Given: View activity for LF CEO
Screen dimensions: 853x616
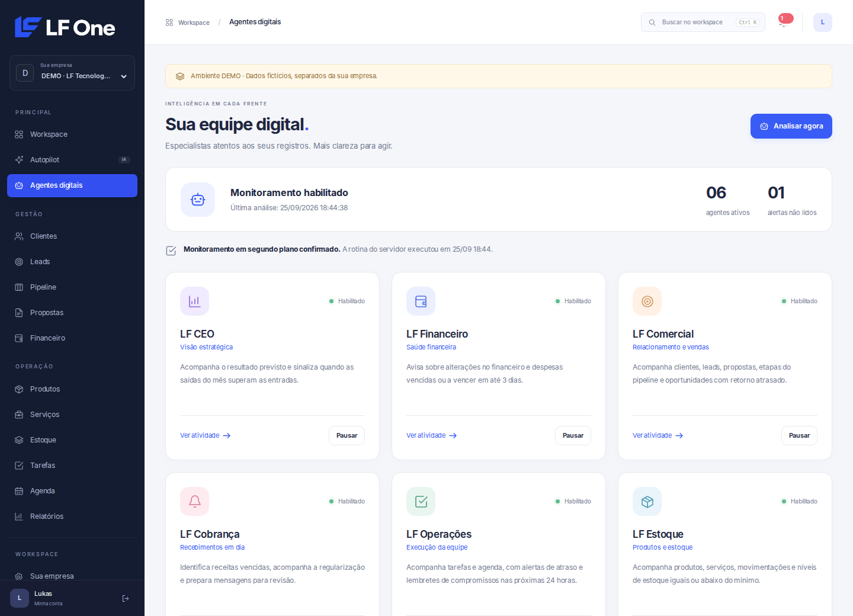Looking at the screenshot, I should (205, 435).
